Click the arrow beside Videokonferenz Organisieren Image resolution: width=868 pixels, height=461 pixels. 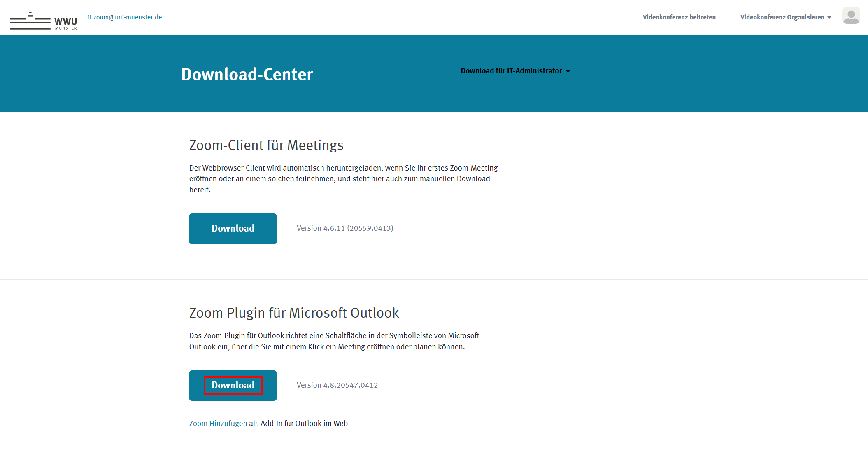click(829, 17)
